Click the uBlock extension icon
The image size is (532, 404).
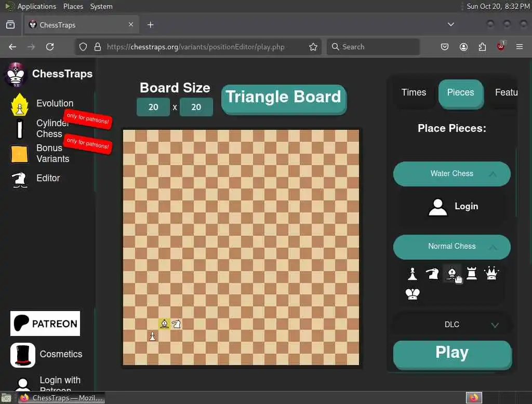(x=501, y=46)
